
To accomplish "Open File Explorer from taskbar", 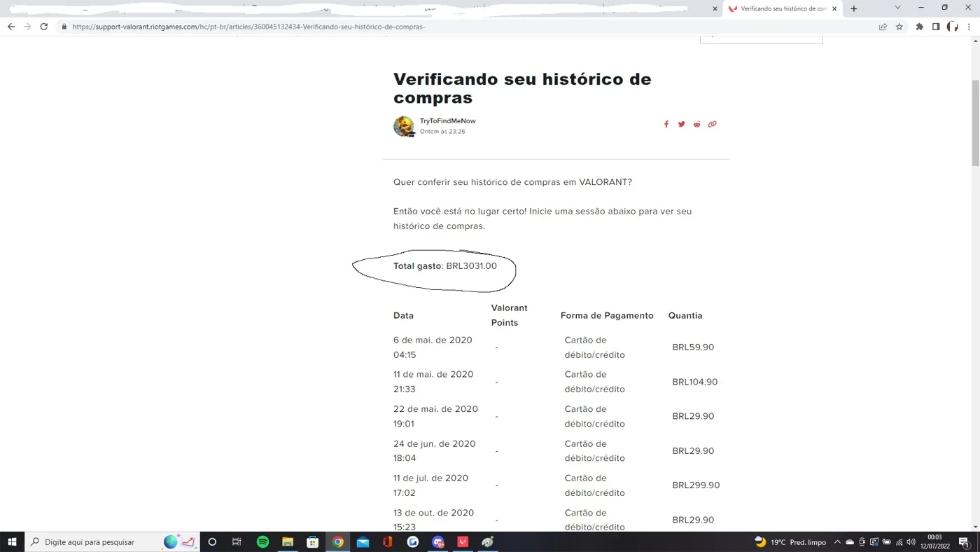I will 288,541.
